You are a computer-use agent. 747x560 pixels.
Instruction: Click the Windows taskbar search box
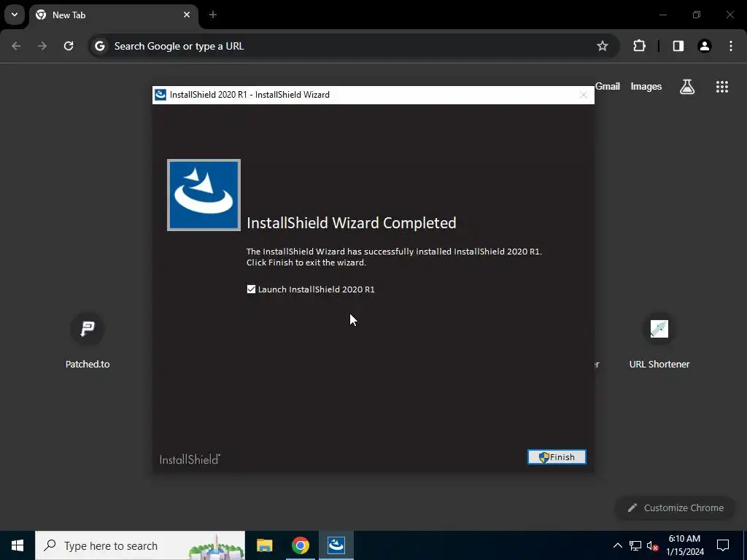[x=140, y=545]
